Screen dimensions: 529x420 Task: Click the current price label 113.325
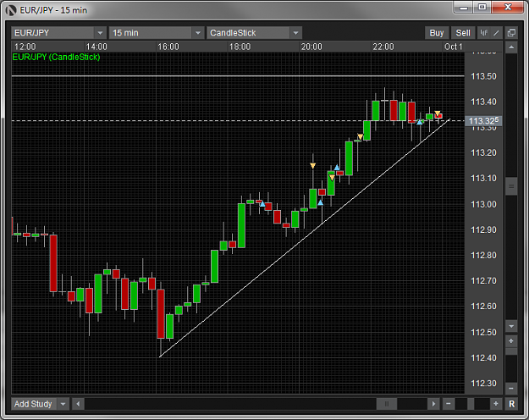pyautogui.click(x=483, y=121)
